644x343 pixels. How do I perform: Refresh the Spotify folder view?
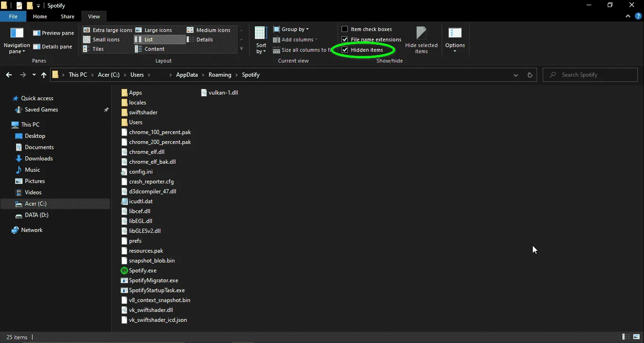(x=530, y=75)
